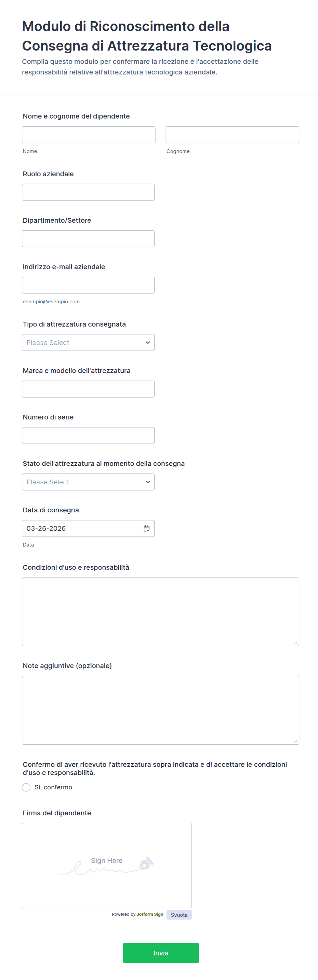
Task: Click the green Invia button
Action: [x=161, y=953]
